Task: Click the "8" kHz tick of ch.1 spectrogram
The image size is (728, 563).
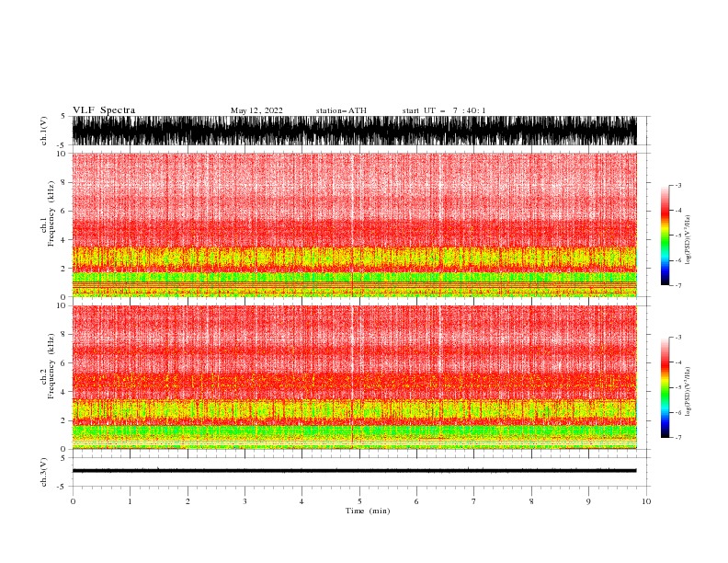Action: 63,182
